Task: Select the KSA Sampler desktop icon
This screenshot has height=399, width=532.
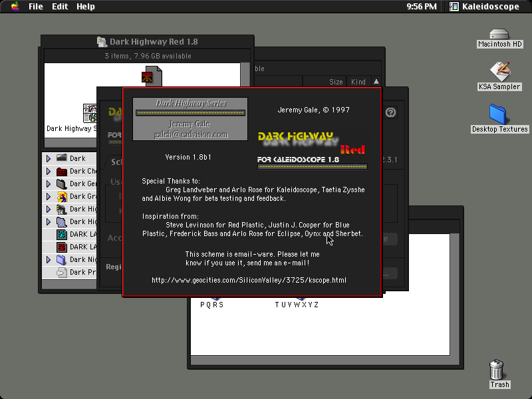Action: [x=500, y=71]
